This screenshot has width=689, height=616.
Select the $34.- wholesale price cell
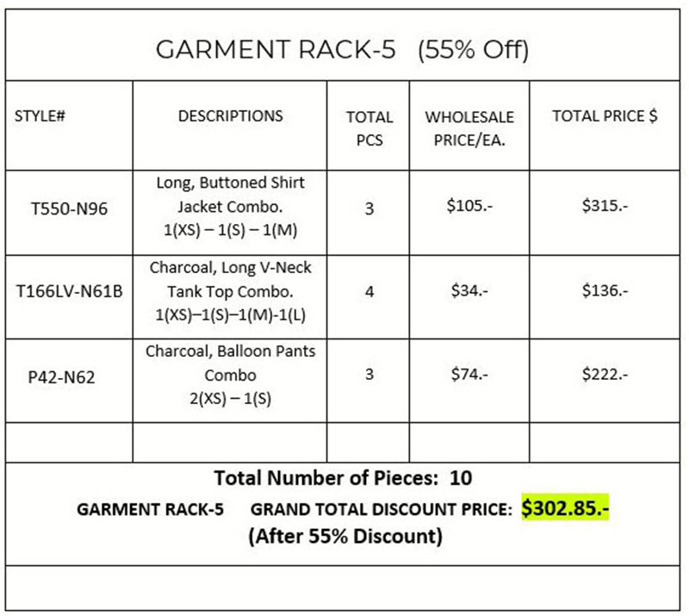tap(469, 292)
